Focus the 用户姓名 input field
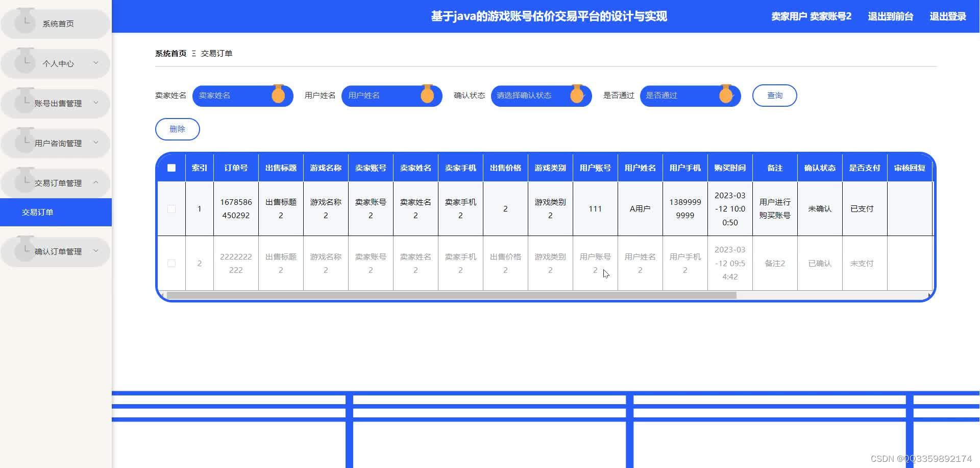This screenshot has height=468, width=980. coord(391,96)
